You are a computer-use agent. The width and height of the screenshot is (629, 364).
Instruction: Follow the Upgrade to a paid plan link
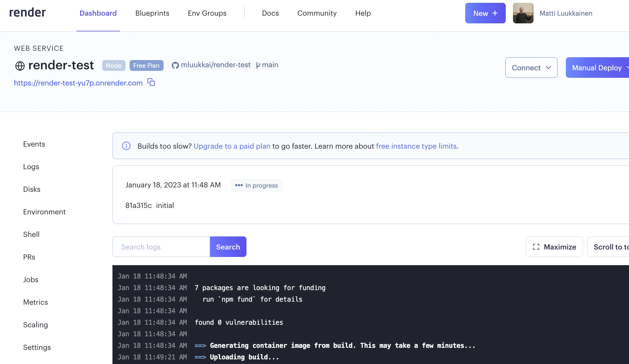pos(232,146)
